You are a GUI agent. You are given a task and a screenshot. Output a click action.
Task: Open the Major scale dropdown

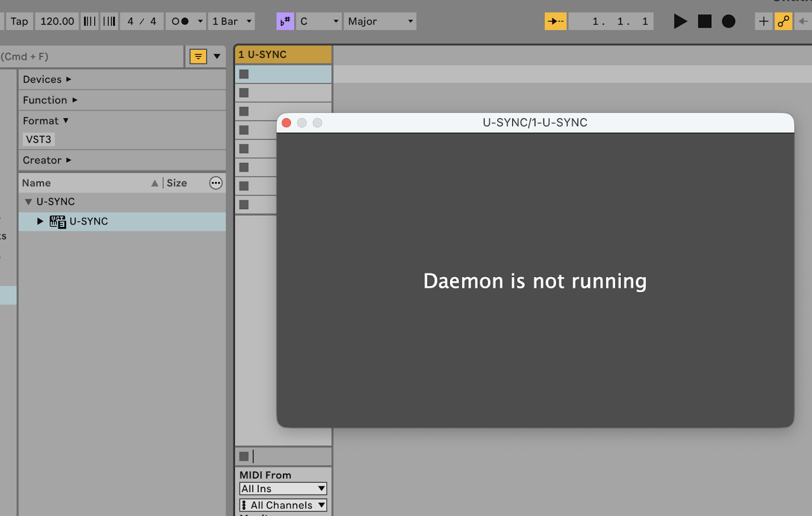[x=380, y=21]
